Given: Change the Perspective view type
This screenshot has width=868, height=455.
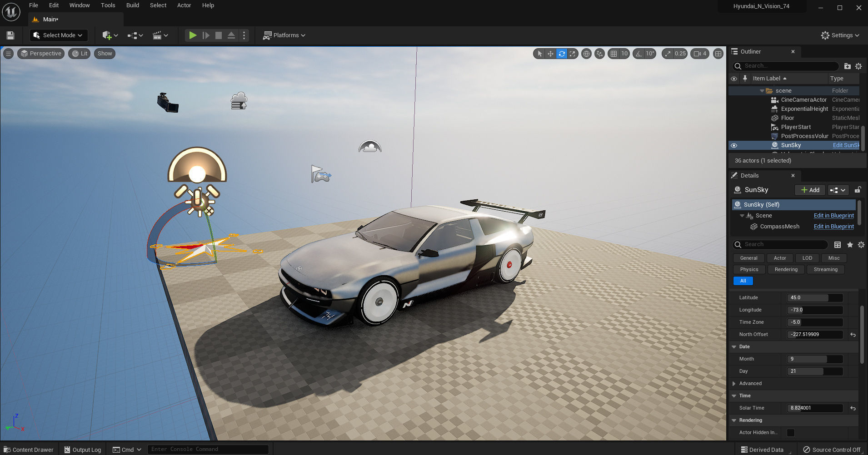Looking at the screenshot, I should [41, 54].
